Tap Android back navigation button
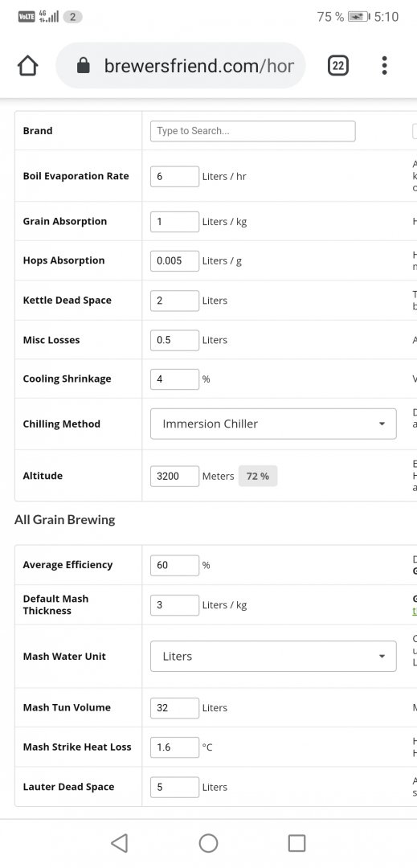 pyautogui.click(x=119, y=843)
